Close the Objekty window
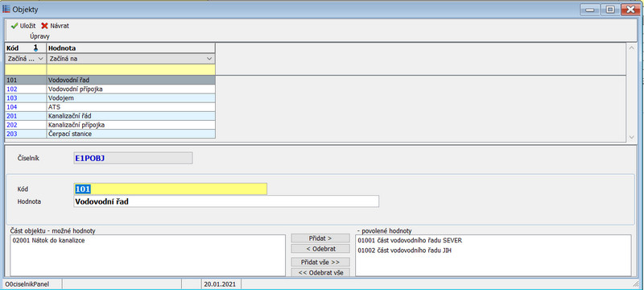 (630, 10)
